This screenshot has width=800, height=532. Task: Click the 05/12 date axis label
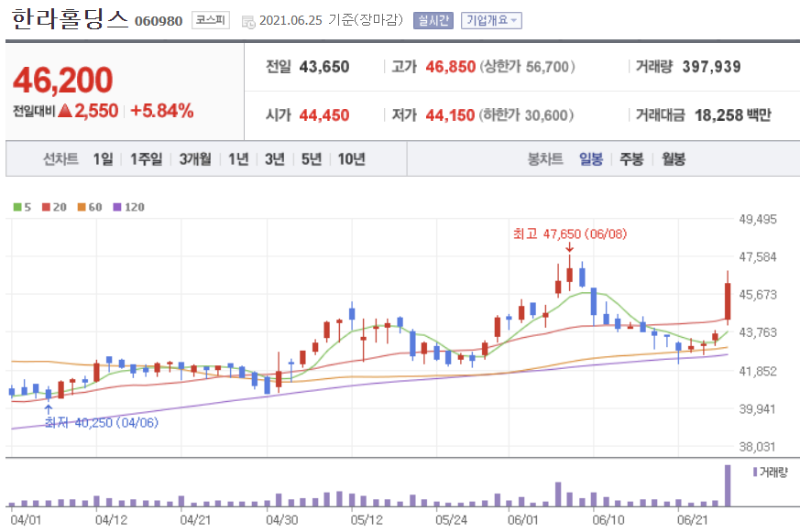(x=367, y=520)
